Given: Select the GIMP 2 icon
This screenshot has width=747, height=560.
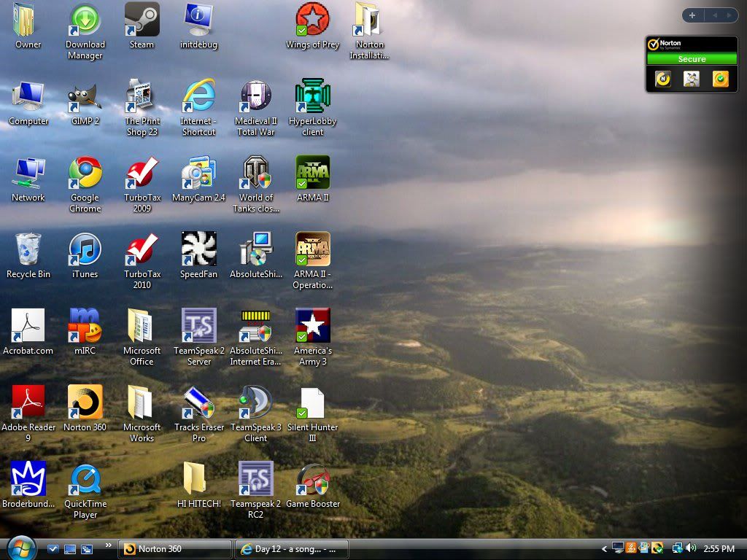Looking at the screenshot, I should [85, 97].
